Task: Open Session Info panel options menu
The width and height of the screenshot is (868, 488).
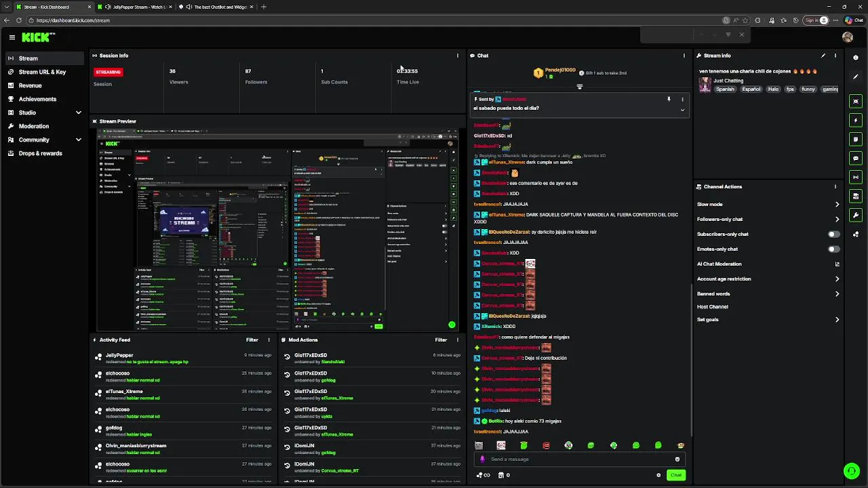Action: click(x=458, y=56)
